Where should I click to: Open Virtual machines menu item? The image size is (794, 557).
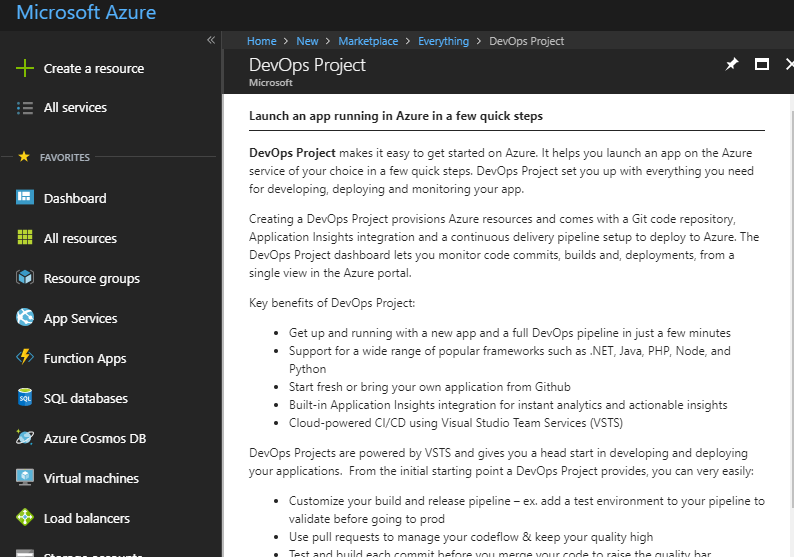click(91, 479)
